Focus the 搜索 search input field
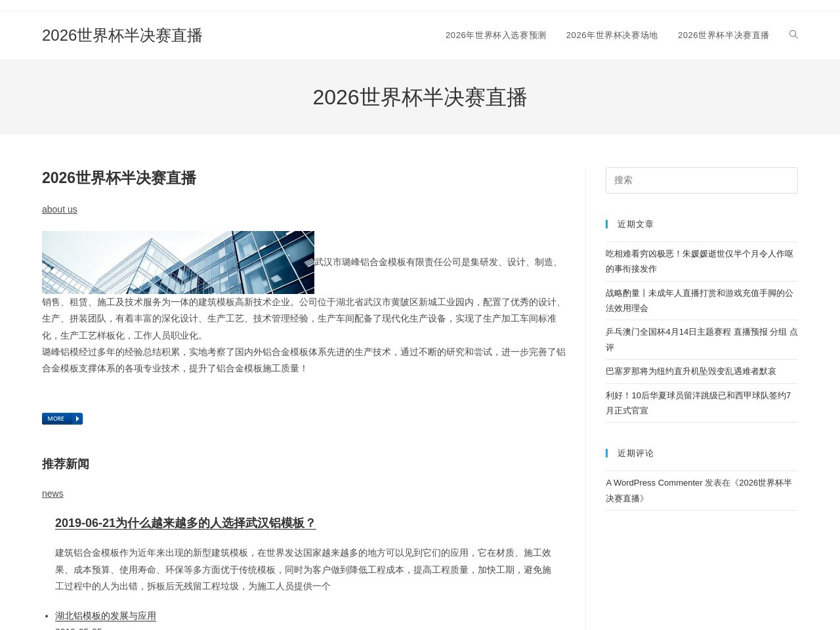Image resolution: width=840 pixels, height=630 pixels. click(x=702, y=180)
